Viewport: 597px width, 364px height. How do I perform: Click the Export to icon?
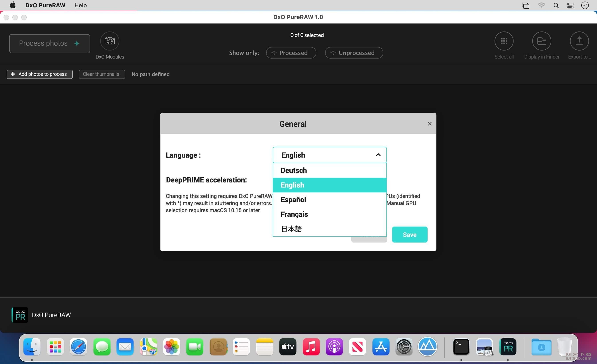[x=579, y=41]
